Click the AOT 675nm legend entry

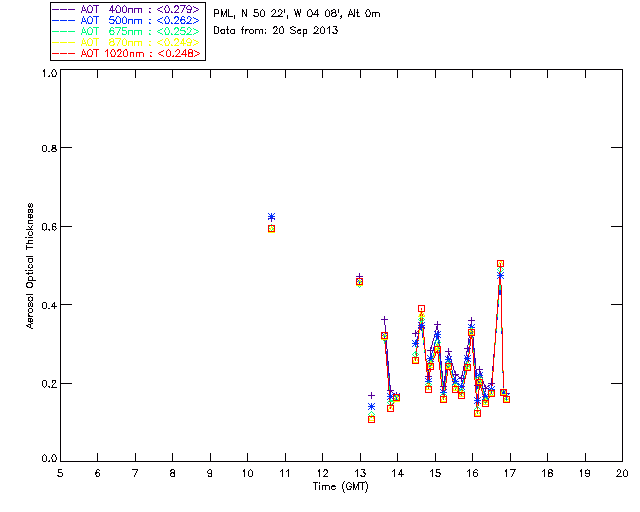[x=127, y=31]
